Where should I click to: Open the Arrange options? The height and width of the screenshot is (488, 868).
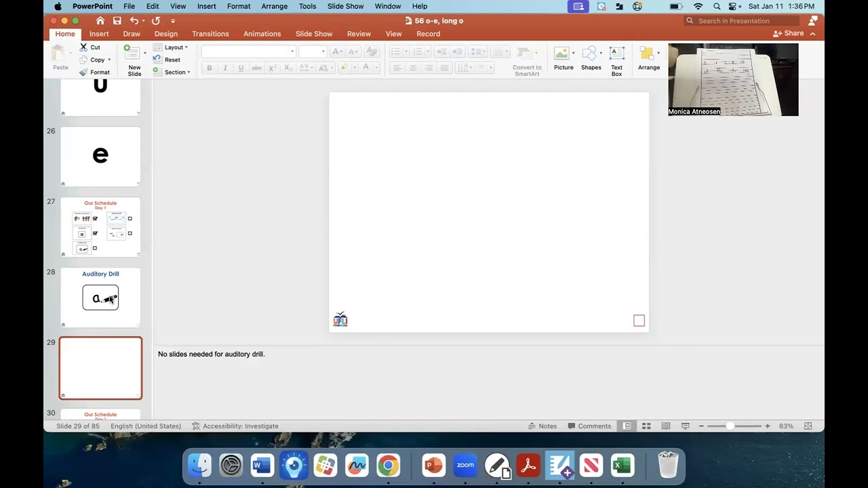pos(648,59)
